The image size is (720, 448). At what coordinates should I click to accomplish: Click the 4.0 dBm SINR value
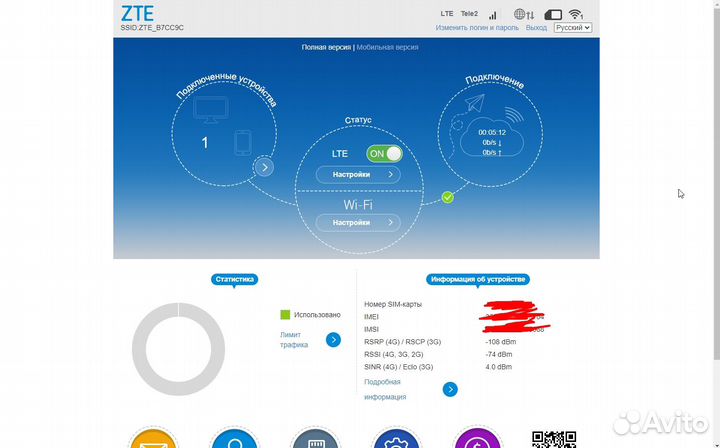point(499,366)
